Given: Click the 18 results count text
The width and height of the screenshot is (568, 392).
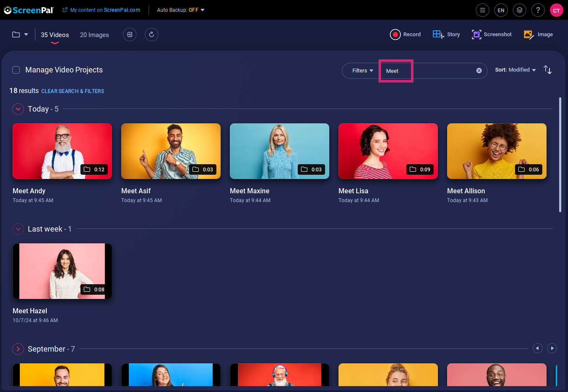Looking at the screenshot, I should [x=24, y=91].
